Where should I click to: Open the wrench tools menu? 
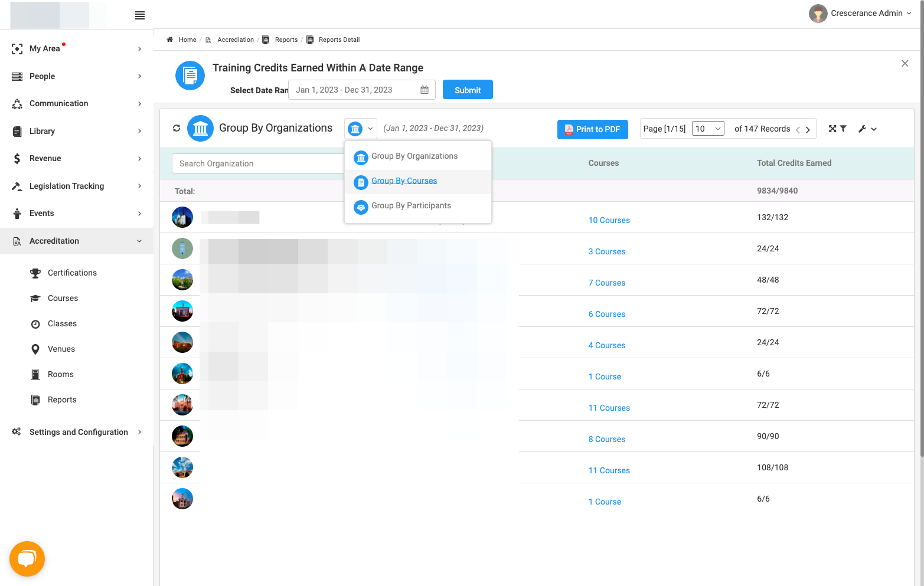[867, 129]
